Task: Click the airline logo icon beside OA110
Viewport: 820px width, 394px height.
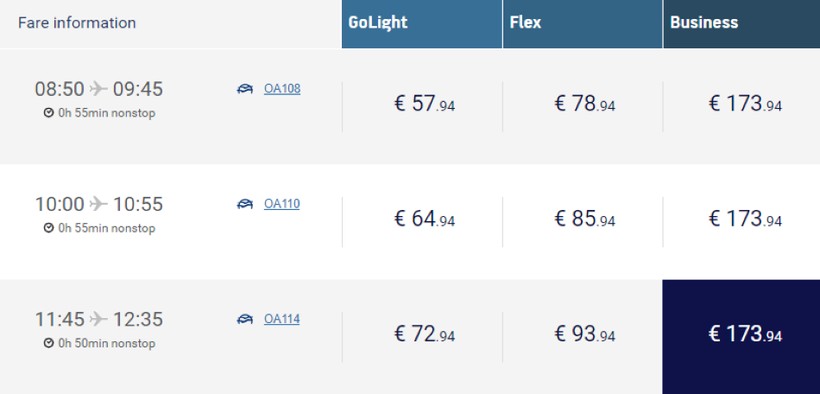Action: pos(245,204)
